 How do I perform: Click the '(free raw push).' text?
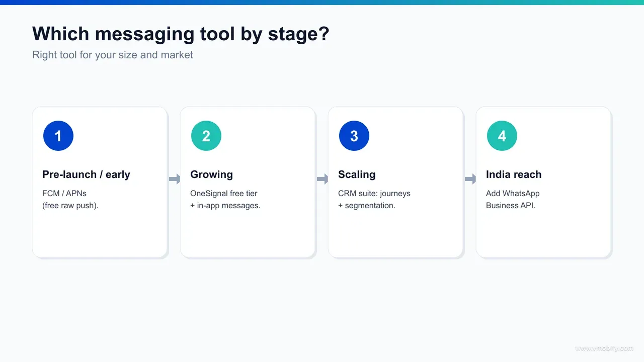tap(70, 205)
